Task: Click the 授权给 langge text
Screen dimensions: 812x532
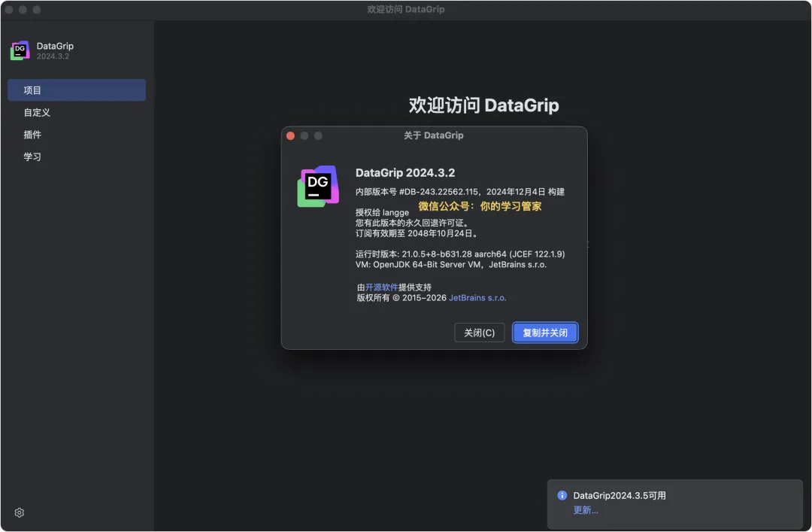Action: (x=382, y=213)
